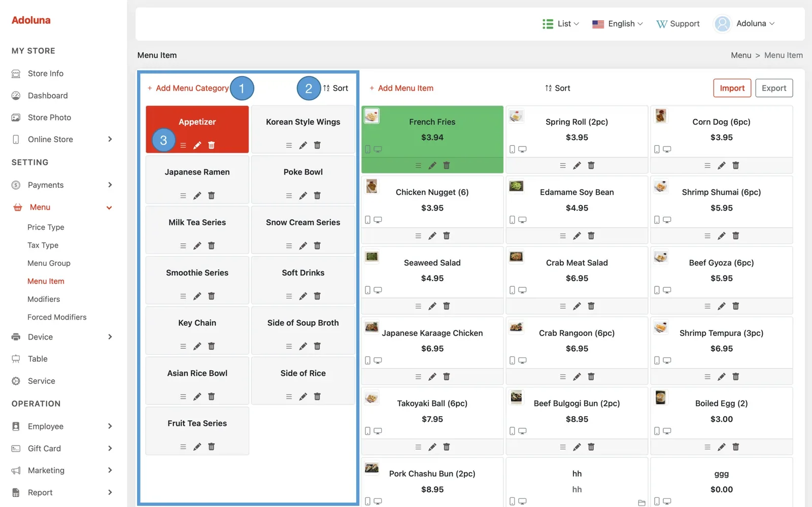
Task: Sort the menu categories list
Action: (x=336, y=88)
